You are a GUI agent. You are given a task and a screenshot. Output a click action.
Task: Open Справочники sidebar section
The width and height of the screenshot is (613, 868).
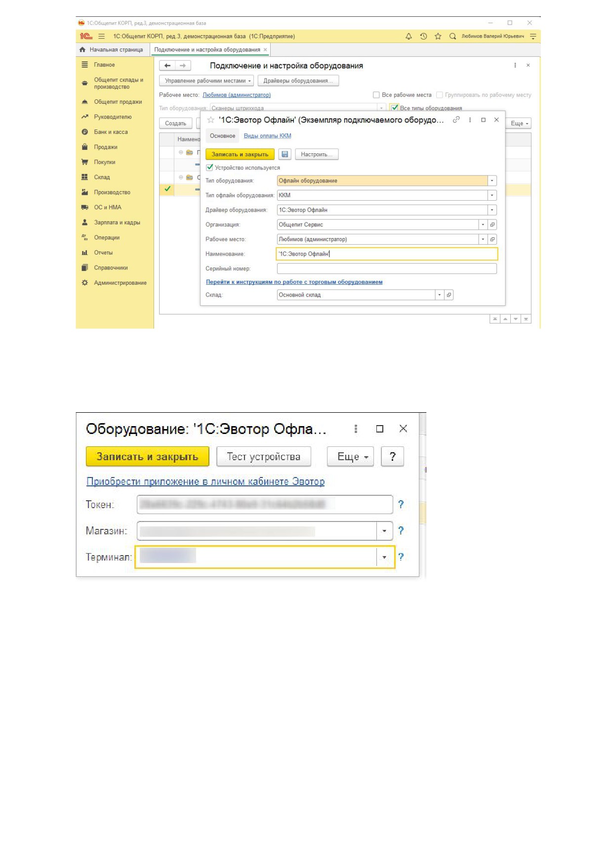[111, 267]
